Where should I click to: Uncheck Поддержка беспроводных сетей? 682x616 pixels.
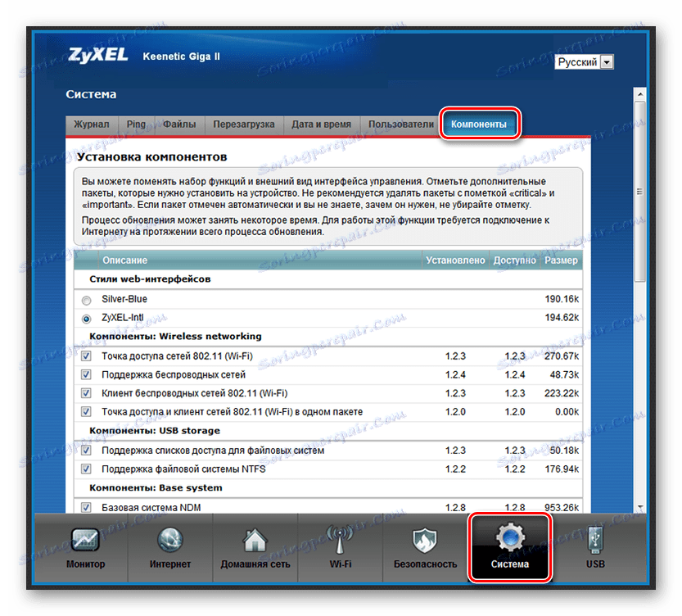(86, 374)
